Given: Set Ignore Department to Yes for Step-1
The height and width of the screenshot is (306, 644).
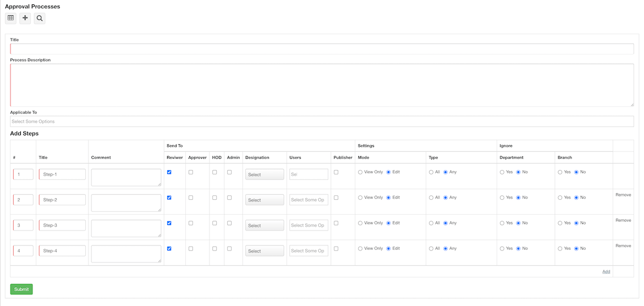Looking at the screenshot, I should (502, 172).
